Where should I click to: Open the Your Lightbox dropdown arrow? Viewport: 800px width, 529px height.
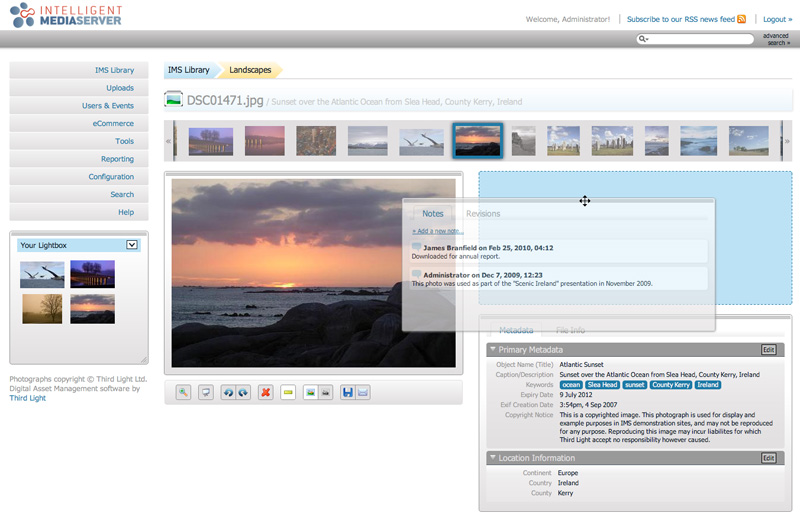[x=132, y=245]
